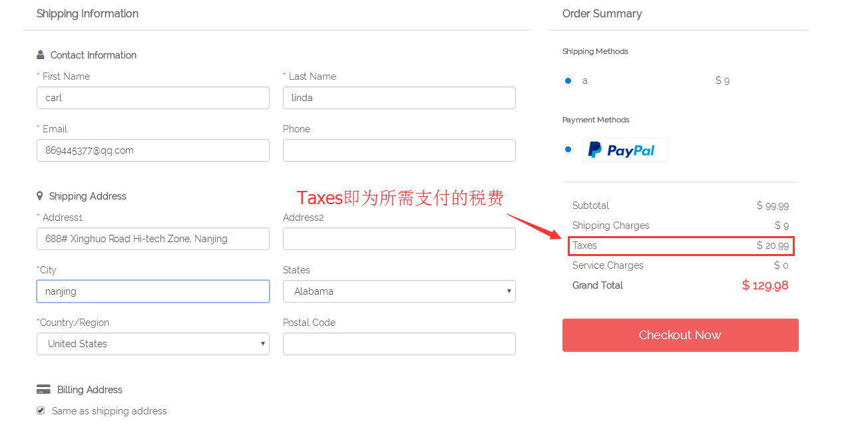
Task: Select shipping method 'a' radio button
Action: (568, 80)
